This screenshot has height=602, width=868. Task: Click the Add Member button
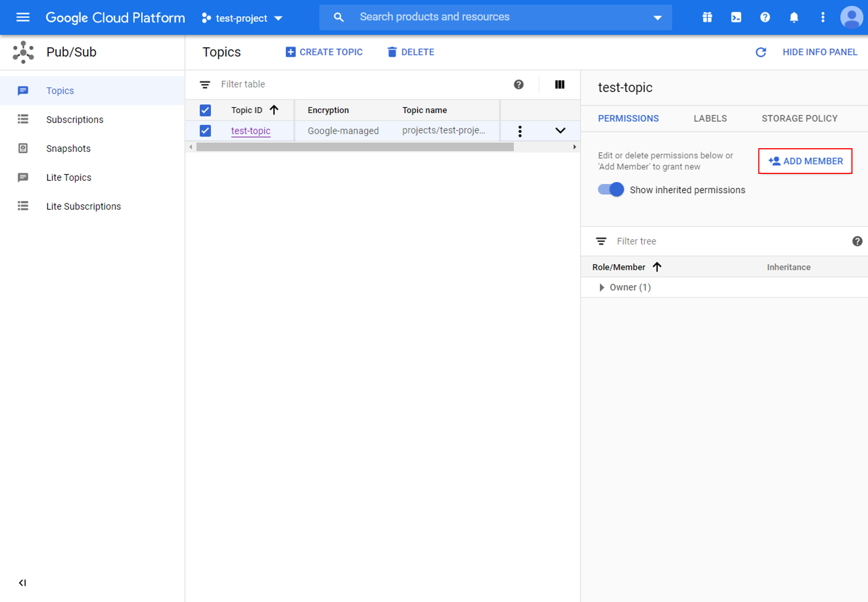(x=805, y=161)
